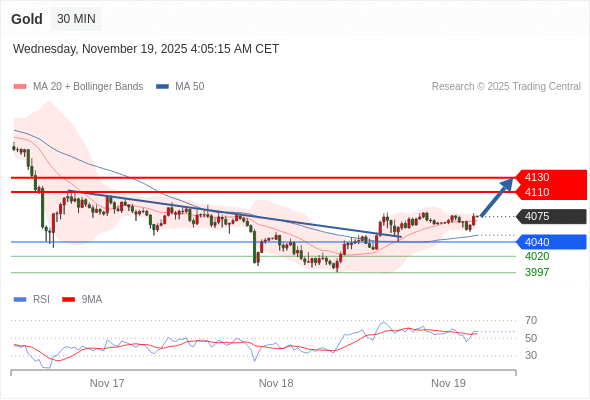Click the RSI 30 level label
The height and width of the screenshot is (400, 590).
pos(531,355)
